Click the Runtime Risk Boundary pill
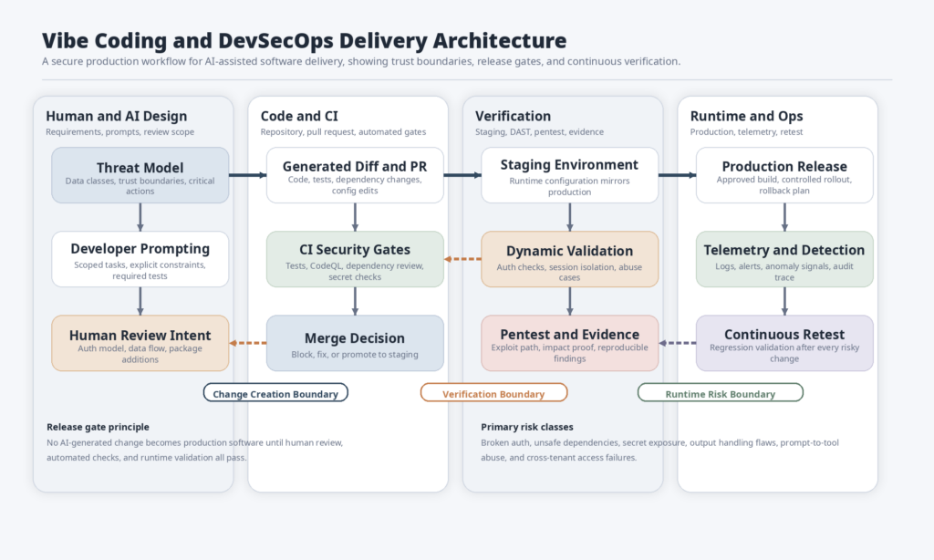 pyautogui.click(x=720, y=393)
